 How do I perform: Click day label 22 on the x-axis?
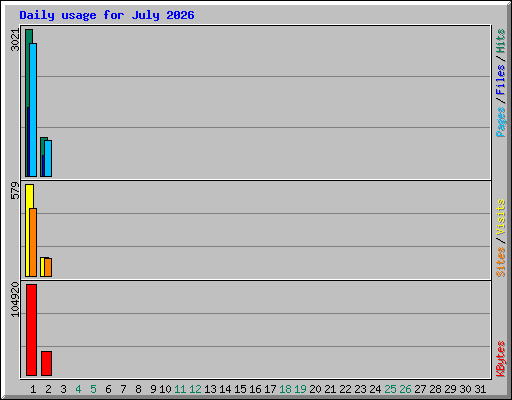[x=345, y=389]
